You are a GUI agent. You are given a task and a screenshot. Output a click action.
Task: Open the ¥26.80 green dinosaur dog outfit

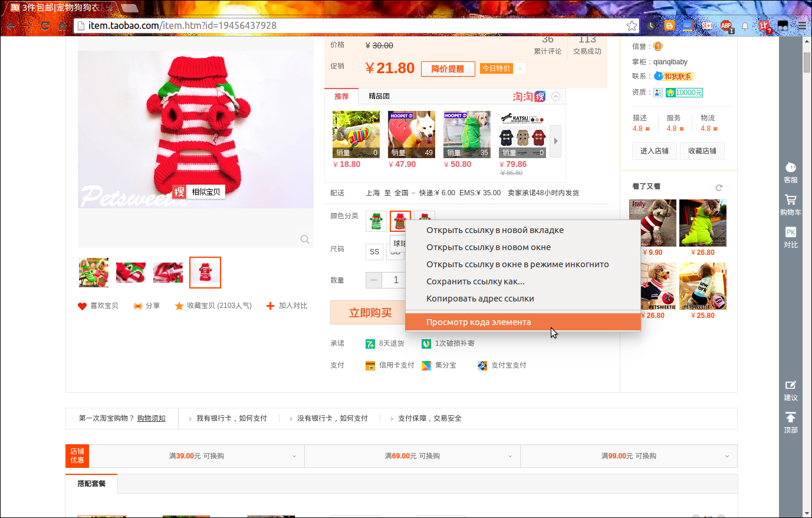703,223
